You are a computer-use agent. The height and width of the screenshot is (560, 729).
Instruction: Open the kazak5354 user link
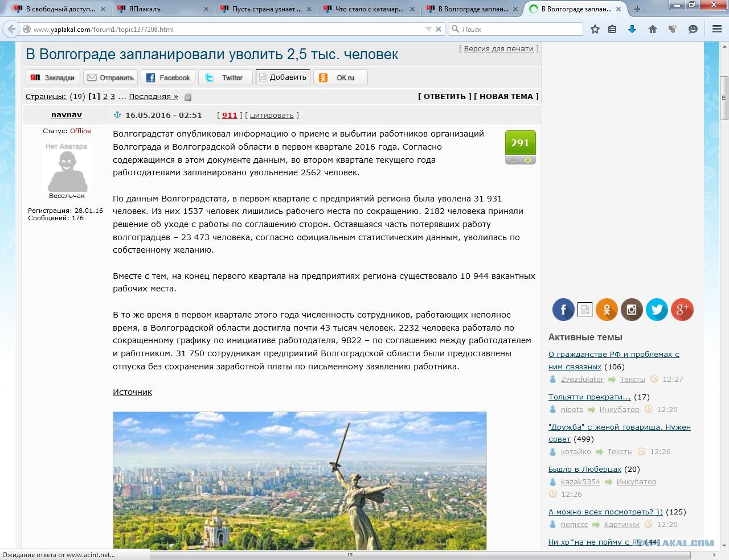[580, 481]
